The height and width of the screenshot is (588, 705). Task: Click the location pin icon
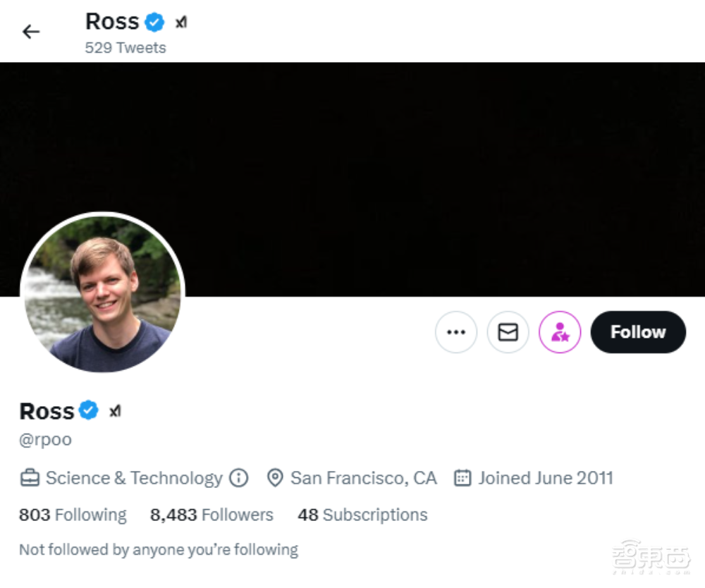(x=276, y=478)
